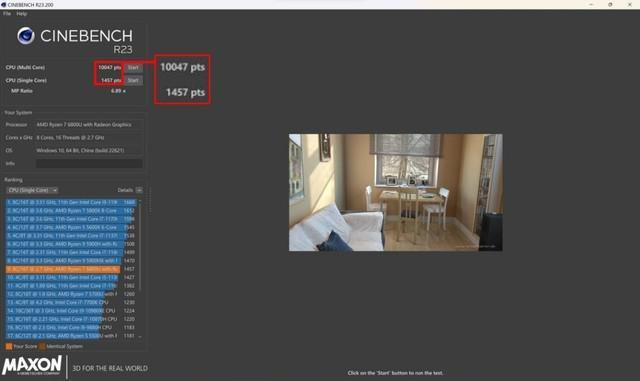
Task: Click the OS value Windows 10 64 Bit
Action: 80,150
